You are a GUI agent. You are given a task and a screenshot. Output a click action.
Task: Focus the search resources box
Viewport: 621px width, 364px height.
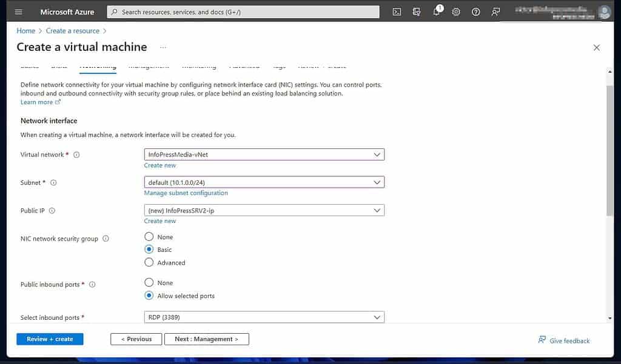tap(243, 12)
